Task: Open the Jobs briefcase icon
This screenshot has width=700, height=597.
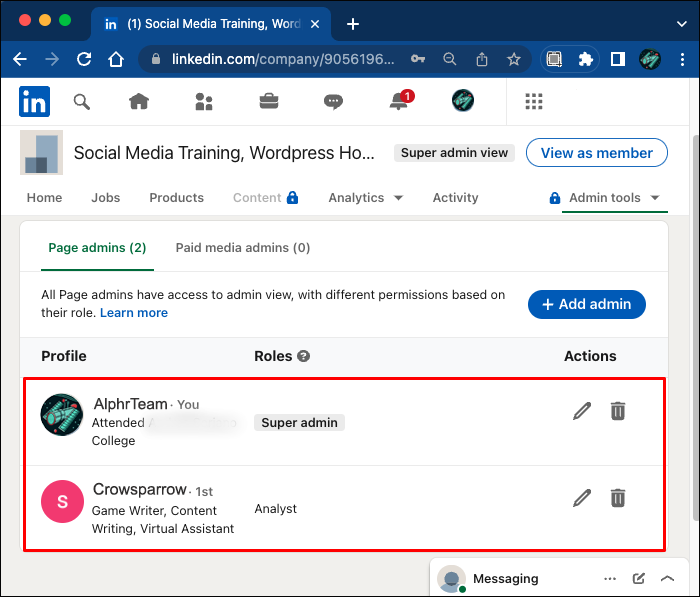Action: [x=269, y=101]
